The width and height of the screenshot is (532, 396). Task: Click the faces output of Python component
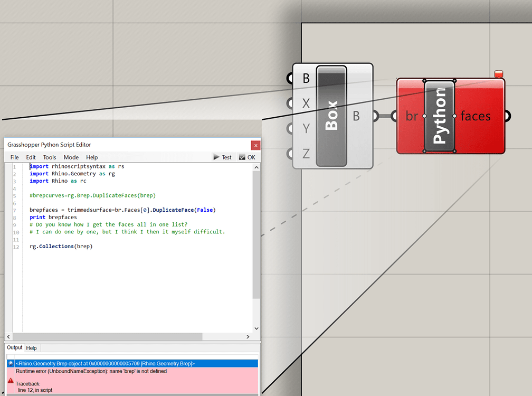point(476,116)
